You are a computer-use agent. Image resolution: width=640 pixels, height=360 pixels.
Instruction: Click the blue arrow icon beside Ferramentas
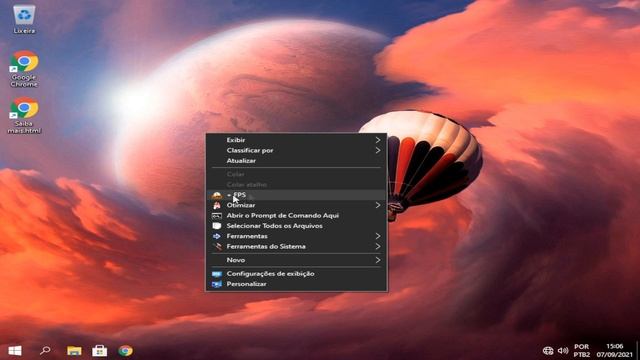point(217,236)
